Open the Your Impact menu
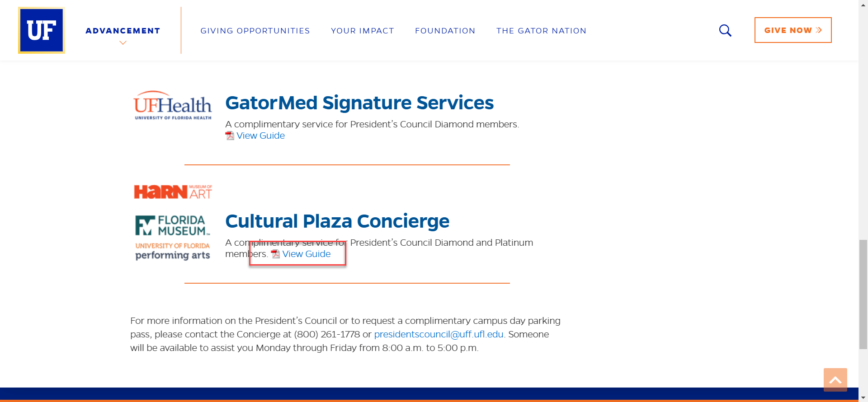This screenshot has width=868, height=402. click(x=363, y=31)
